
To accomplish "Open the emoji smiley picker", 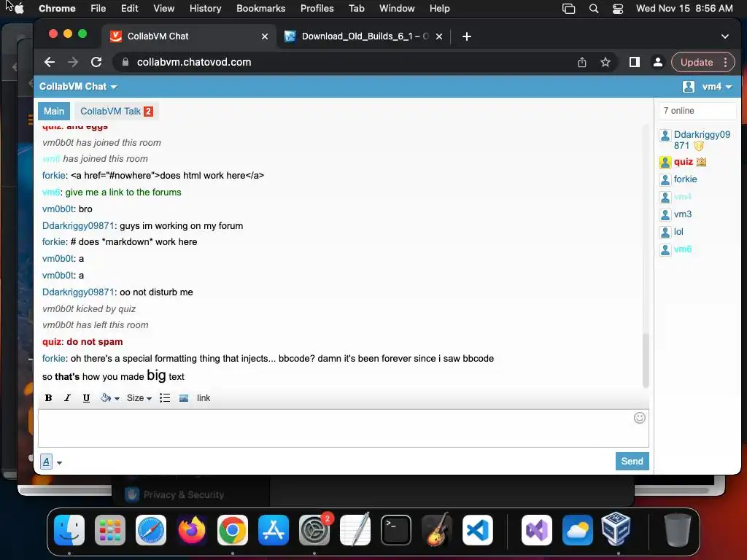I will pyautogui.click(x=639, y=418).
